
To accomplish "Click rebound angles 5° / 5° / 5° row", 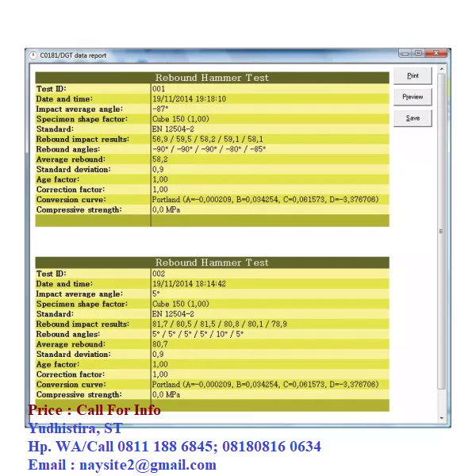I will pyautogui.click(x=198, y=334).
